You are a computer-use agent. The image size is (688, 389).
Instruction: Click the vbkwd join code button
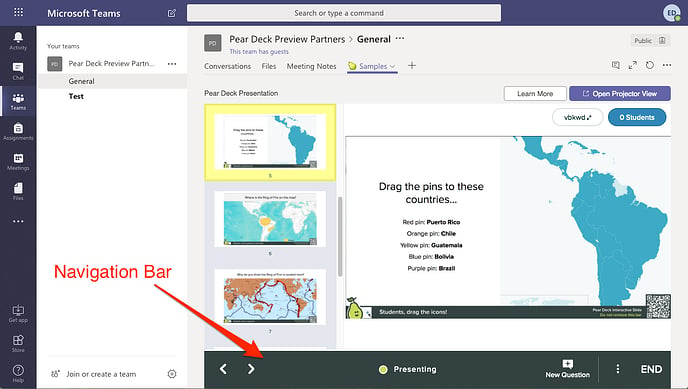577,117
